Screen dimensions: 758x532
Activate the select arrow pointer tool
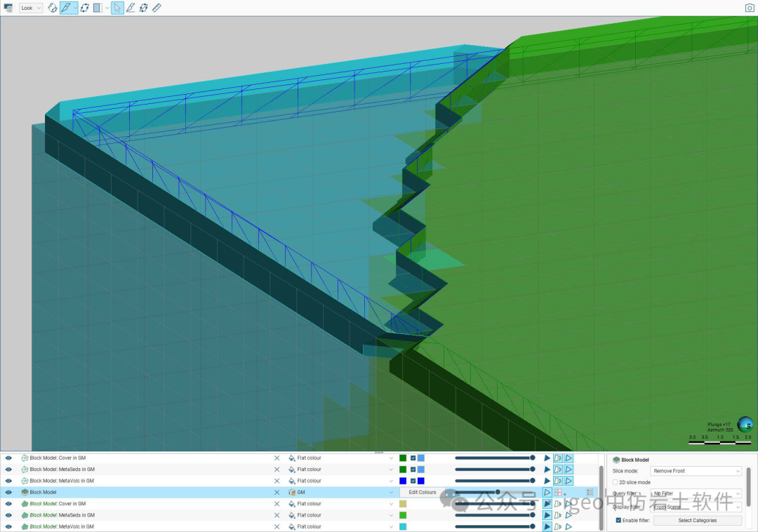(x=117, y=8)
